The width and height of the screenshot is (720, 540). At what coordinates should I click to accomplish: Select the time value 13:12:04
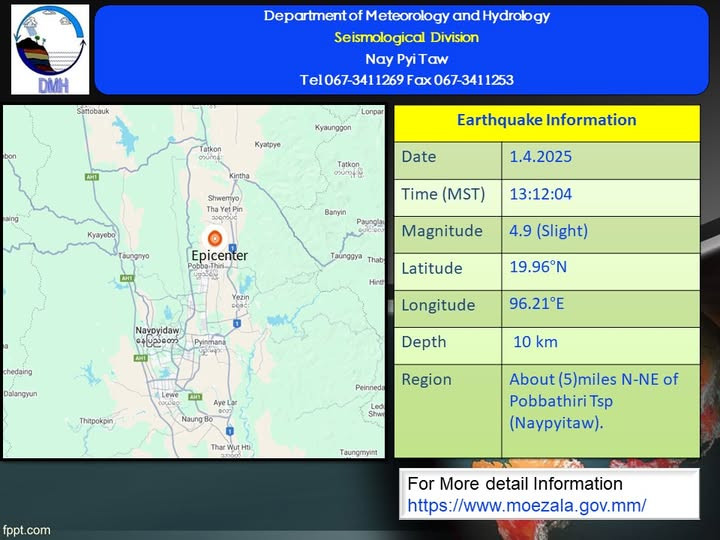click(x=540, y=194)
